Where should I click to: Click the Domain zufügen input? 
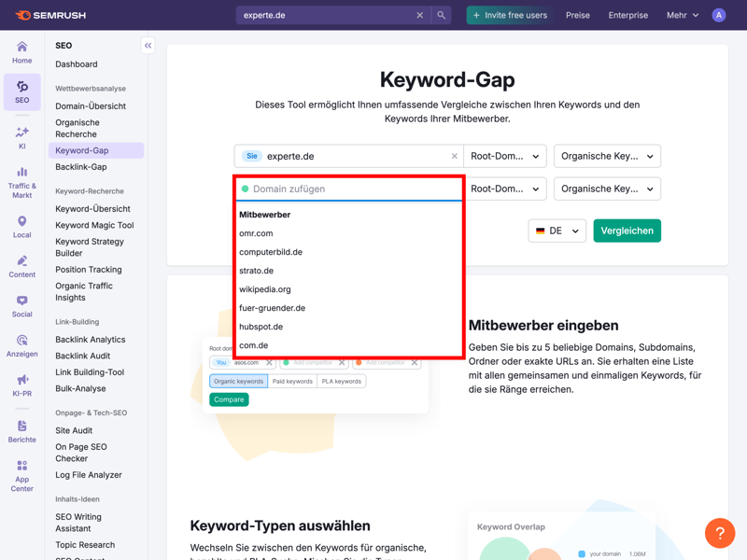click(348, 189)
